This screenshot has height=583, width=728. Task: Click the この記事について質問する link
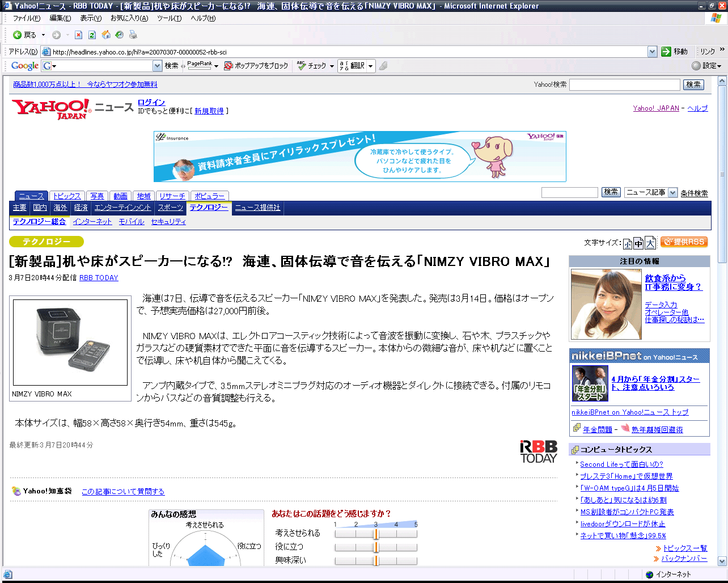pos(123,492)
